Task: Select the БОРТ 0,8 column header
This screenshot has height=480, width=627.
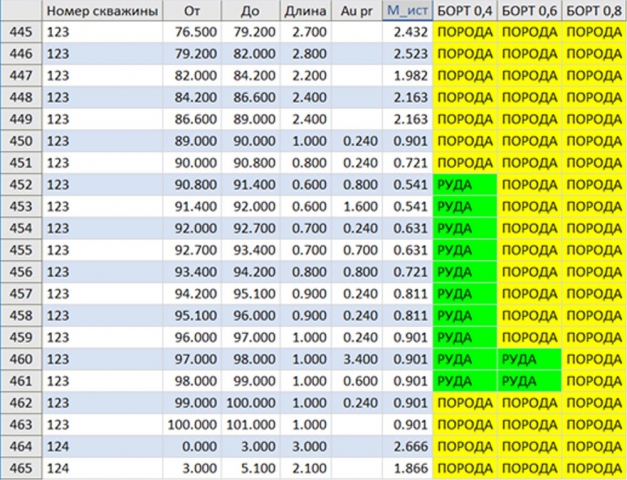Action: 594,12
